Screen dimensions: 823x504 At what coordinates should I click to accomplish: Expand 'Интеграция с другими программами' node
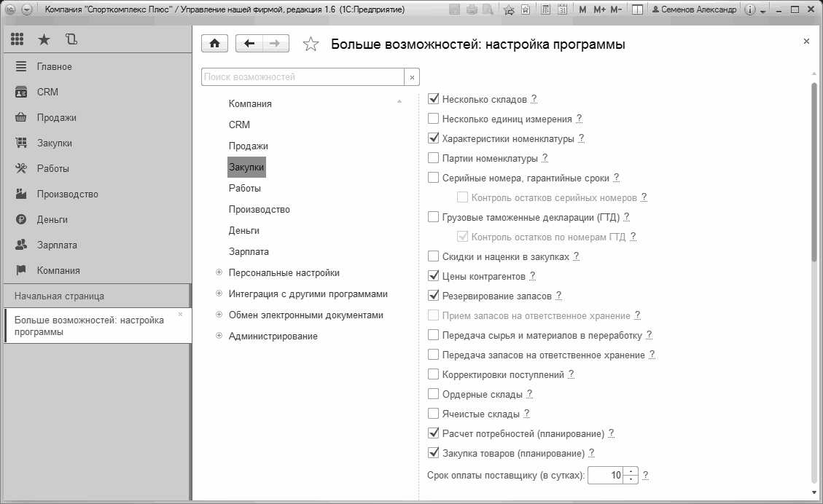point(219,294)
